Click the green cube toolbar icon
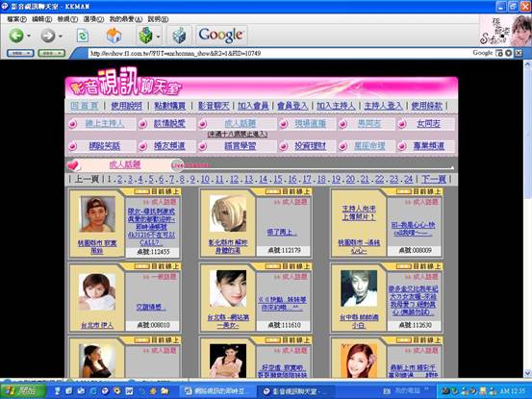 coord(145,36)
